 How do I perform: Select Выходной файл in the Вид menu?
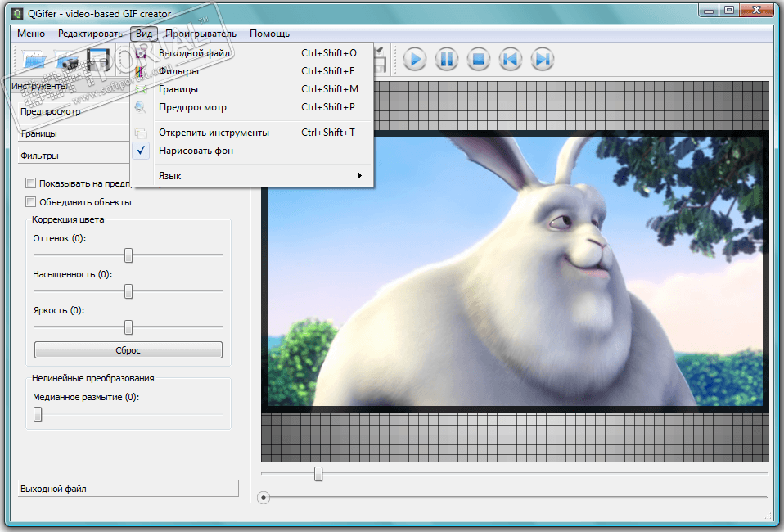tap(251, 53)
